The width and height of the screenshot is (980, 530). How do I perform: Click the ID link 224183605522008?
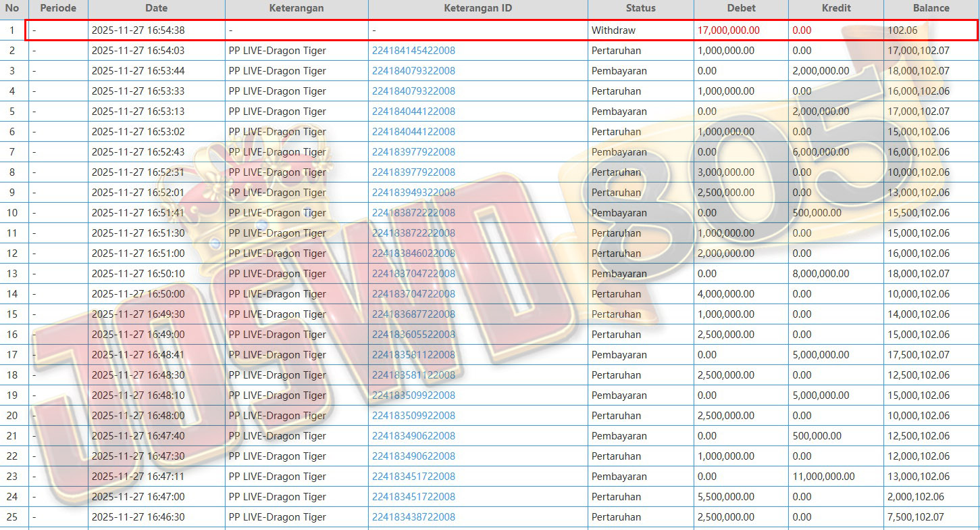coord(413,335)
